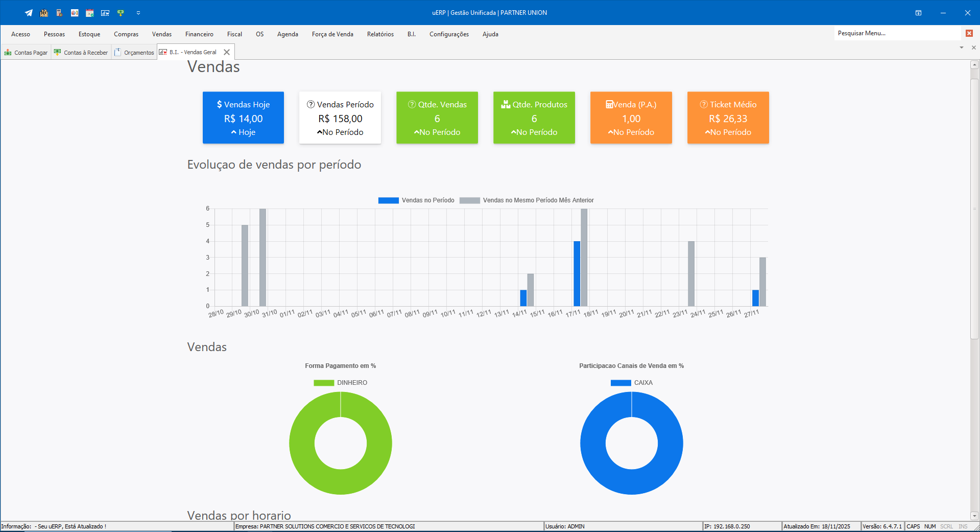Screen dimensions: 980x532
Task: Toggle 'Vendas no Mesmo Período Mês Anterior' legend
Action: point(527,200)
